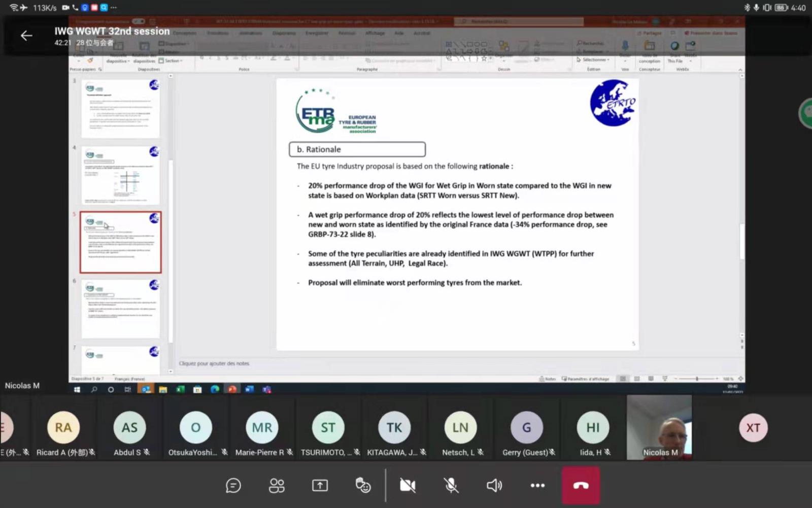Screen dimensions: 812x508
Task: Tap the share content icon
Action: coord(320,486)
